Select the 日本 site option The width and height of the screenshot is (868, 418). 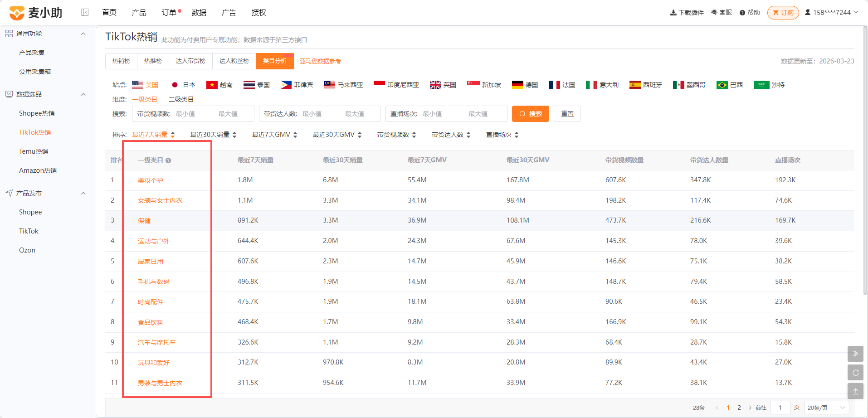point(184,85)
